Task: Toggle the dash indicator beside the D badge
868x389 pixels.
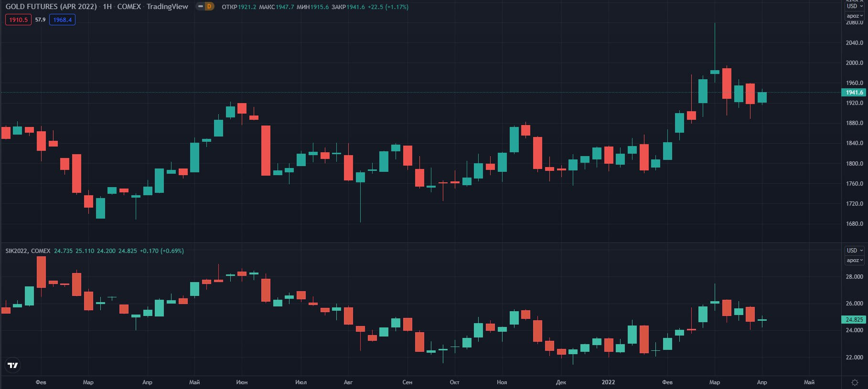Action: click(x=201, y=7)
